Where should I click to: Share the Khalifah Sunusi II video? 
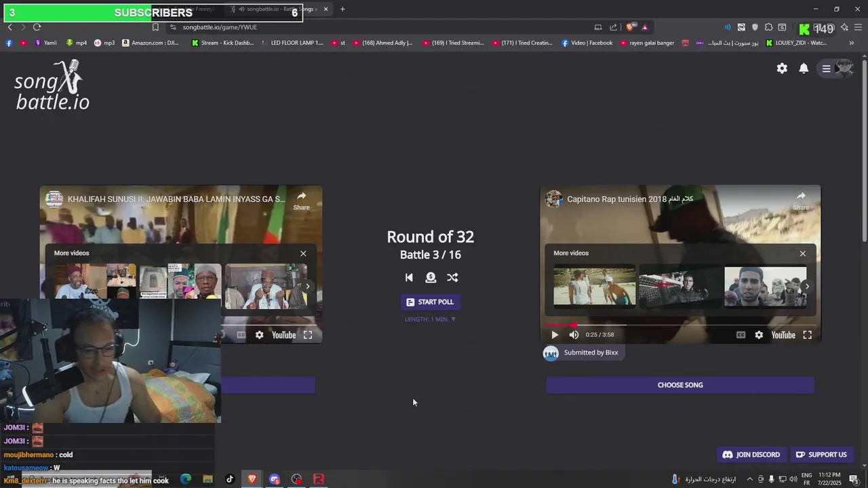[x=301, y=200]
